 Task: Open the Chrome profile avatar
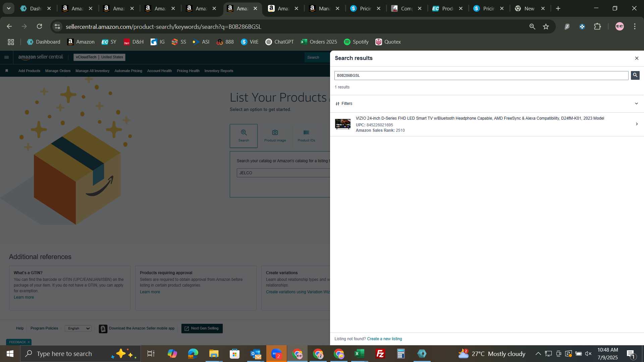[620, 26]
